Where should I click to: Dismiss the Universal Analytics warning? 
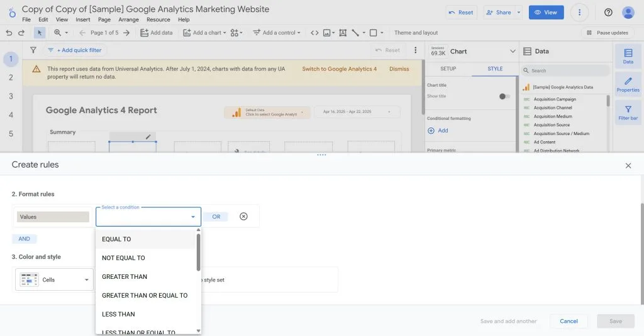(399, 69)
